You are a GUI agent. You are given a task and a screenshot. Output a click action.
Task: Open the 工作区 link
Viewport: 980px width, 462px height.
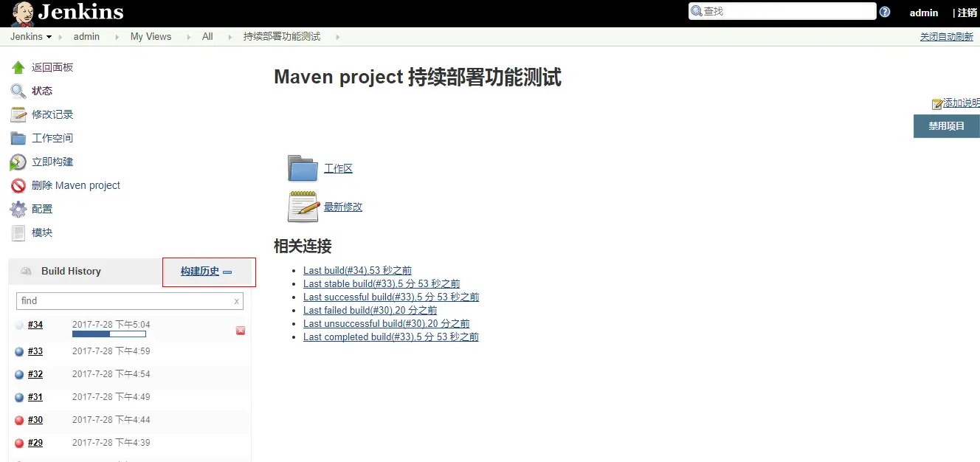coord(339,168)
